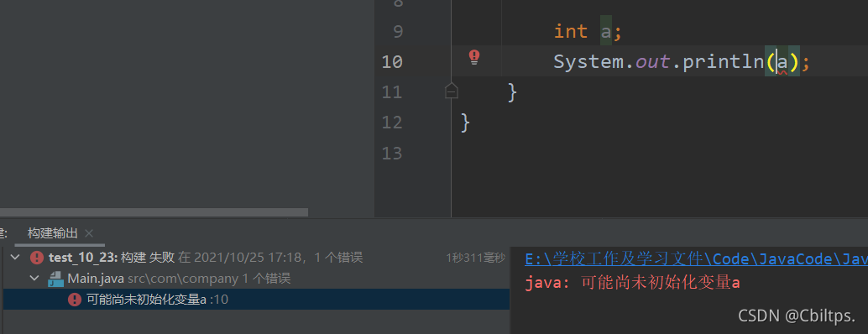The width and height of the screenshot is (868, 334).
Task: Switch to the 构建输出 tab
Action: [x=53, y=232]
